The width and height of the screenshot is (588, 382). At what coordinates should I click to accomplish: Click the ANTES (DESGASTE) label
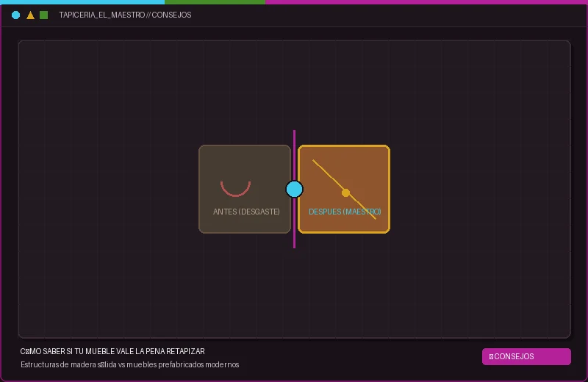[246, 212]
